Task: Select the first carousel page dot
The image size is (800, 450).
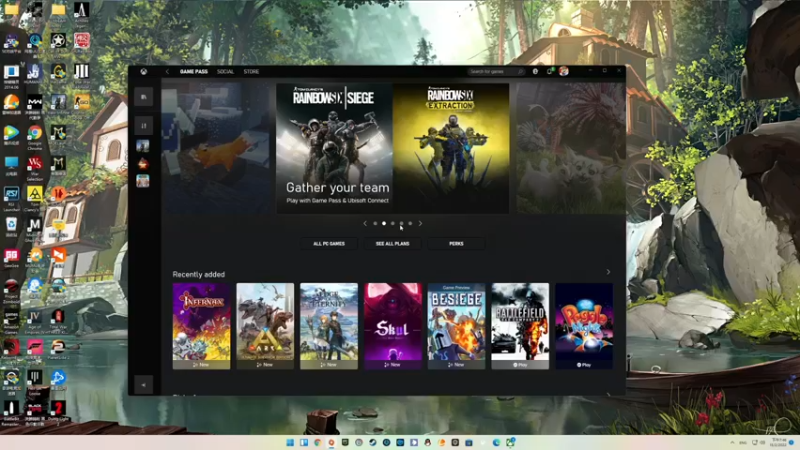Action: [375, 223]
